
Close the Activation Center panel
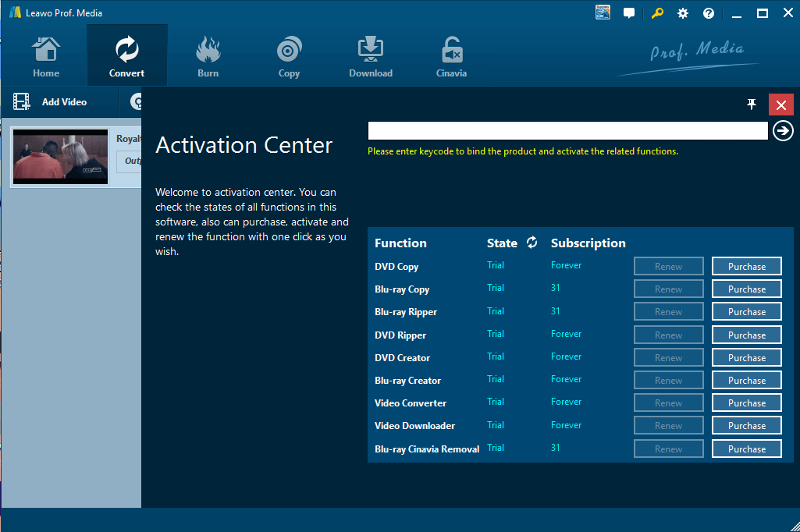tap(781, 105)
